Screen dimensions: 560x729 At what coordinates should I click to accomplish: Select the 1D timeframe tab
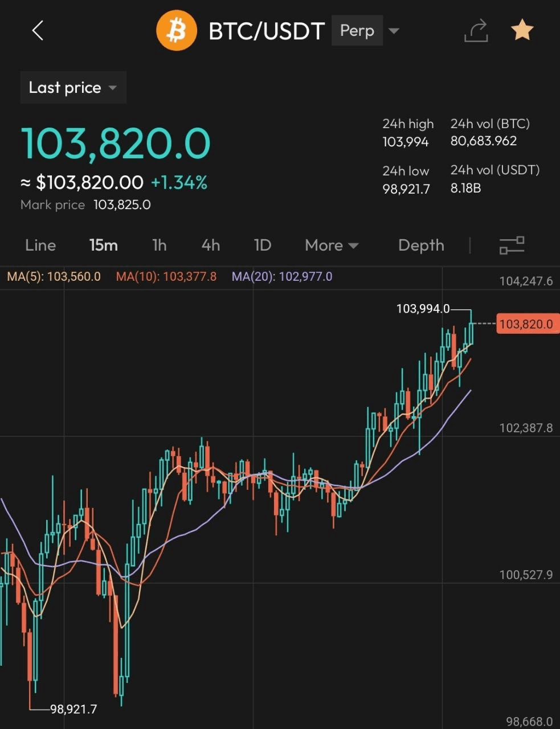[x=263, y=245]
